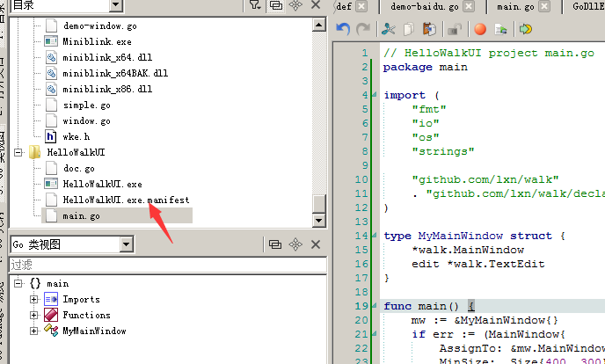Image resolution: width=605 pixels, height=364 pixels.
Task: Select miniblink_x86.dll file
Action: [107, 89]
